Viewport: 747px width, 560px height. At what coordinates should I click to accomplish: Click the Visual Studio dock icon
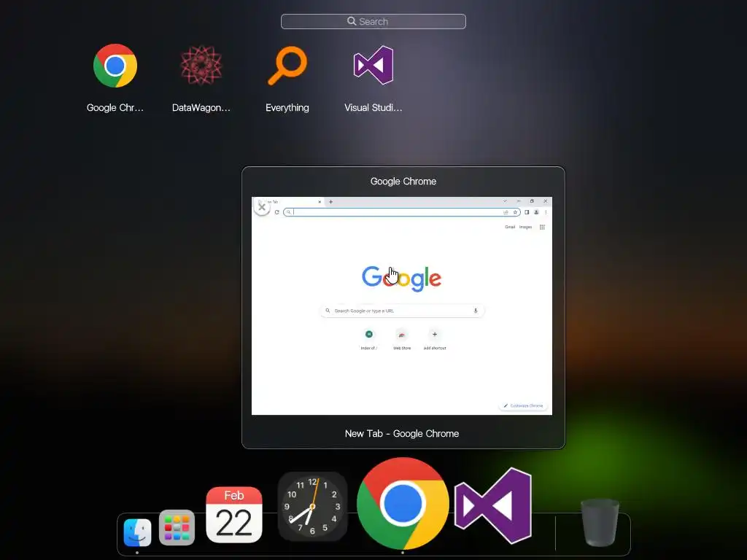(x=493, y=506)
